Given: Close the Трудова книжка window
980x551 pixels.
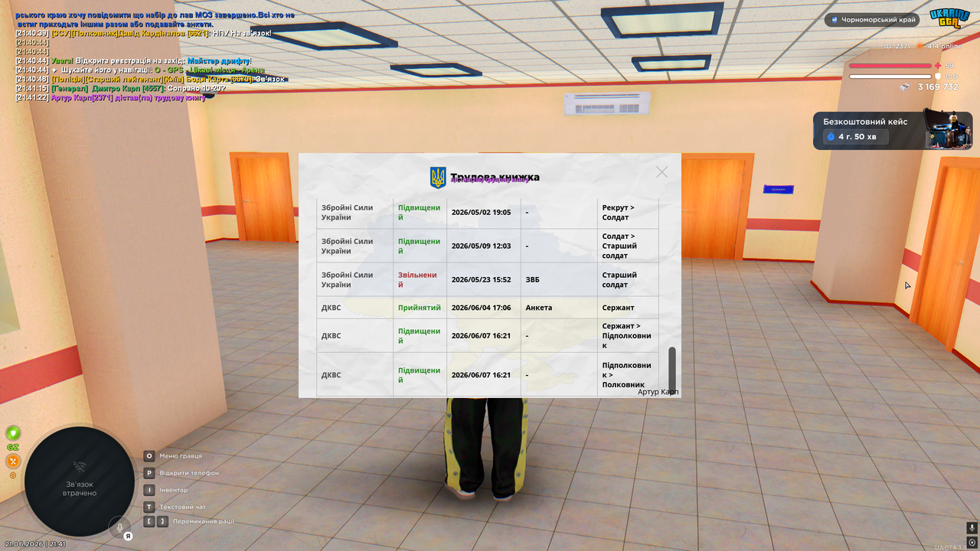Looking at the screenshot, I should click(x=662, y=172).
